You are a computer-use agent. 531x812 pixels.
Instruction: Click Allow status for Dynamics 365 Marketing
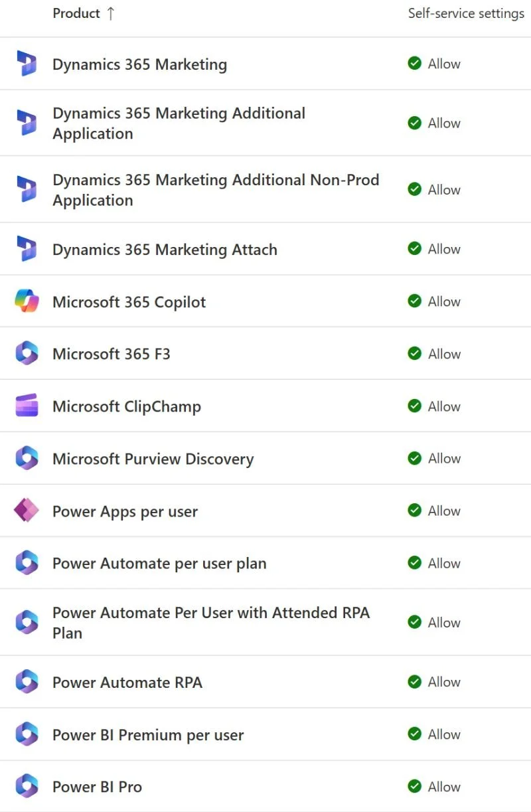click(x=443, y=64)
